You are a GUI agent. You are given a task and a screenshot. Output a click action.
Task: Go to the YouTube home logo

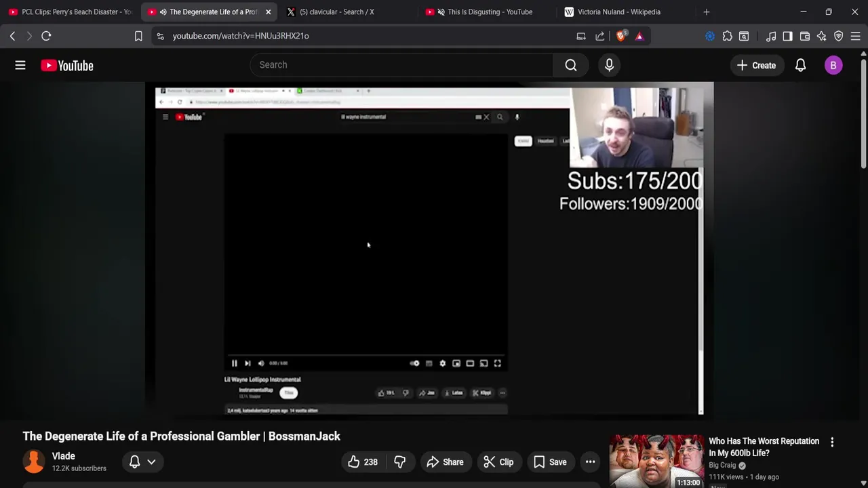(x=66, y=66)
